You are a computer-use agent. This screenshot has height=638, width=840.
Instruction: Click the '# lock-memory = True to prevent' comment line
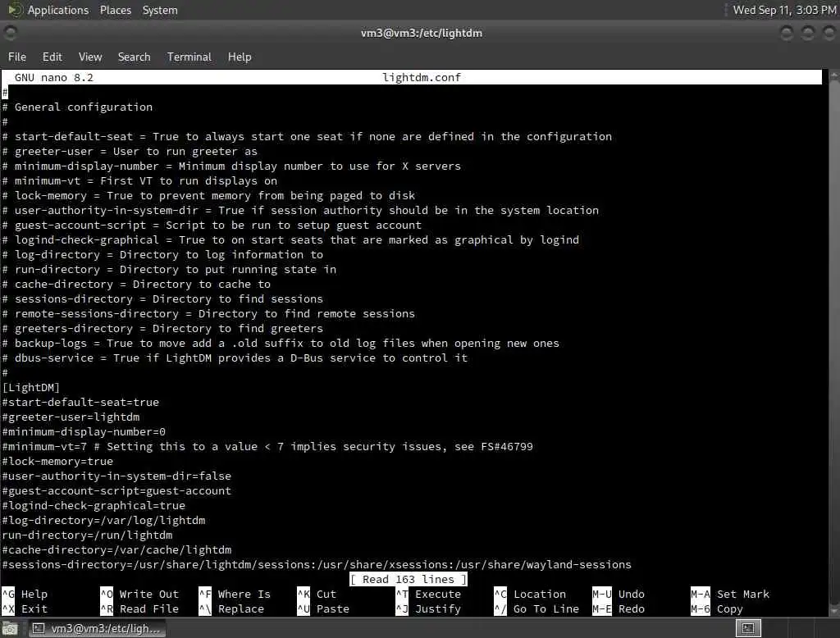pos(209,195)
